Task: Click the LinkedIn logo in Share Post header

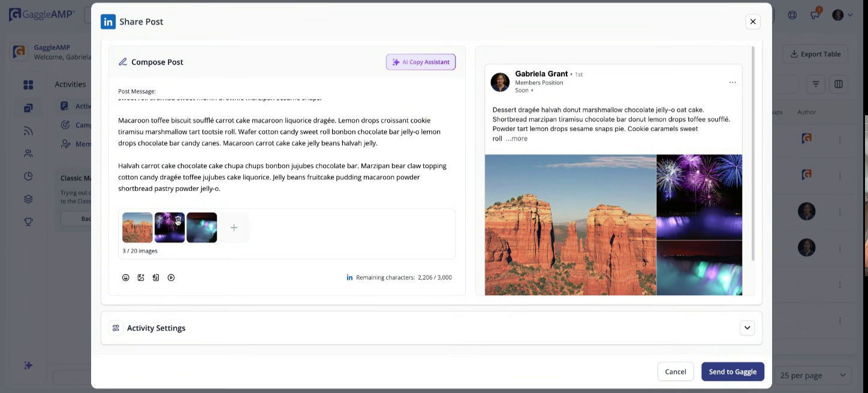Action: click(108, 22)
